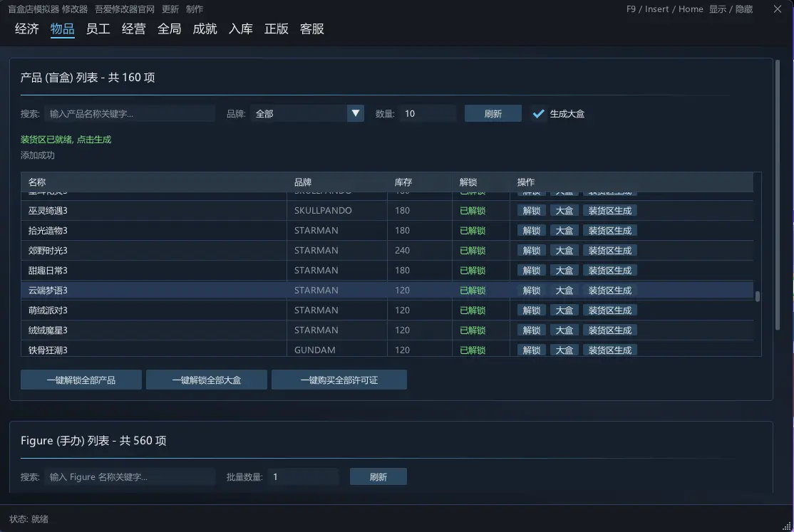Screen dimensions: 794x532
Task: Select the 成就 tab
Action: [x=205, y=29]
